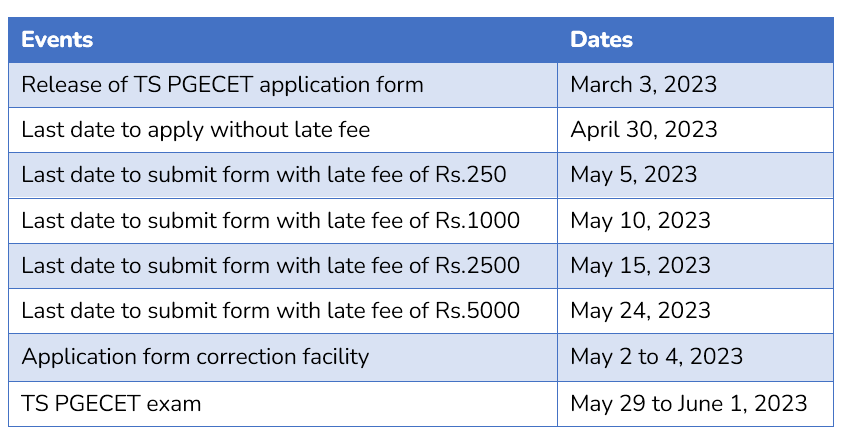
Task: Click the text Rs.5000 in the table
Action: [x=477, y=311]
